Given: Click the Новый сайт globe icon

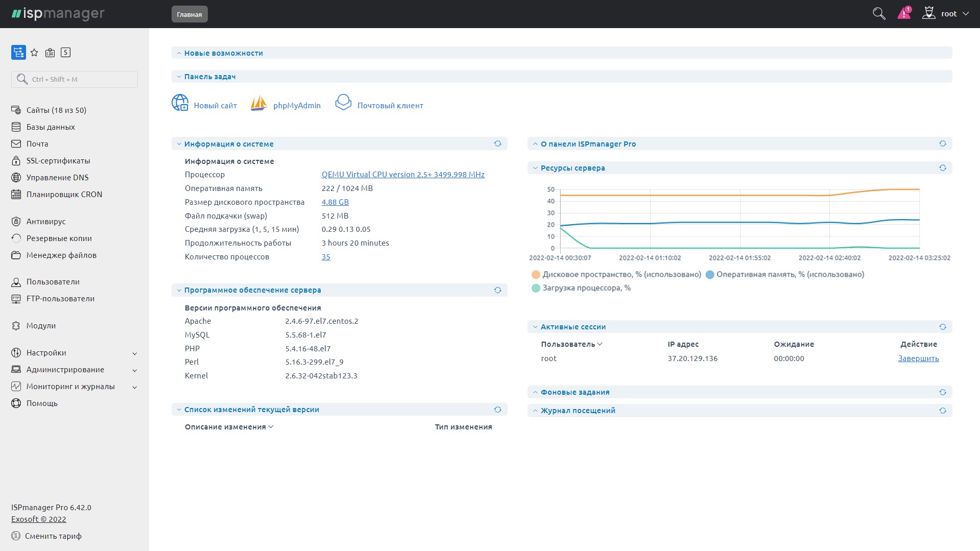Looking at the screenshot, I should (x=180, y=103).
